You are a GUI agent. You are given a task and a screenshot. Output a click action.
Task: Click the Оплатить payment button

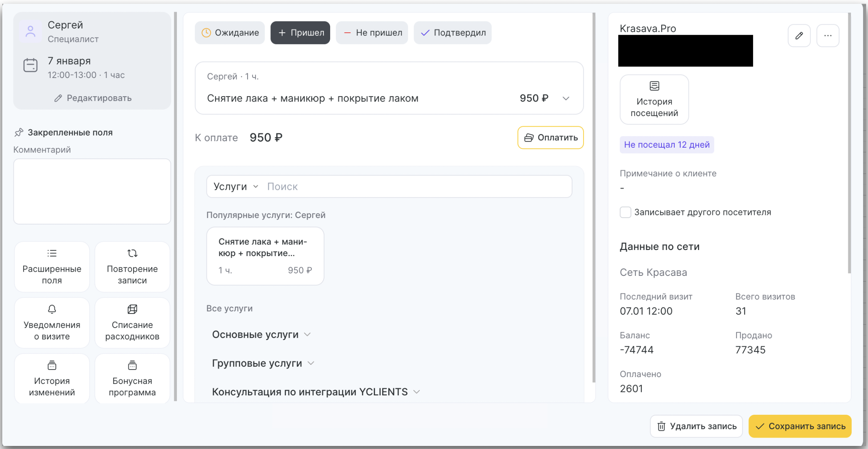550,137
